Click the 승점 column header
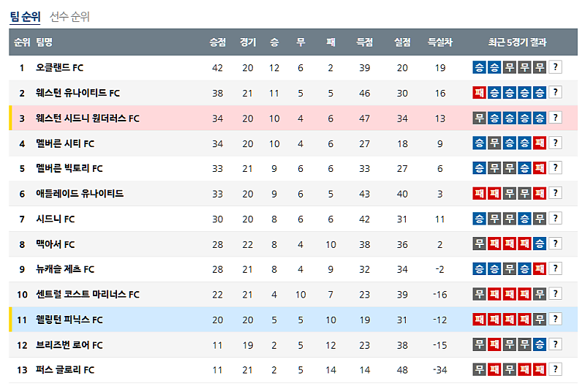 [x=217, y=42]
